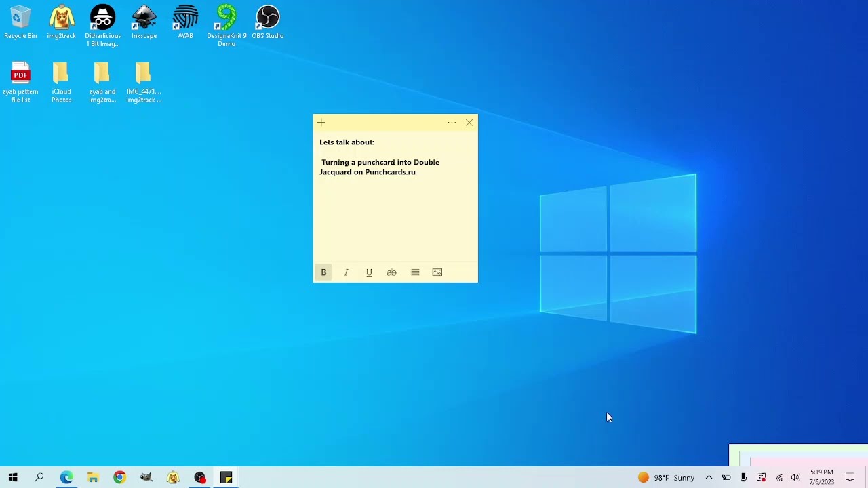
Task: Switch to Sticky Notes in the taskbar
Action: point(226,478)
